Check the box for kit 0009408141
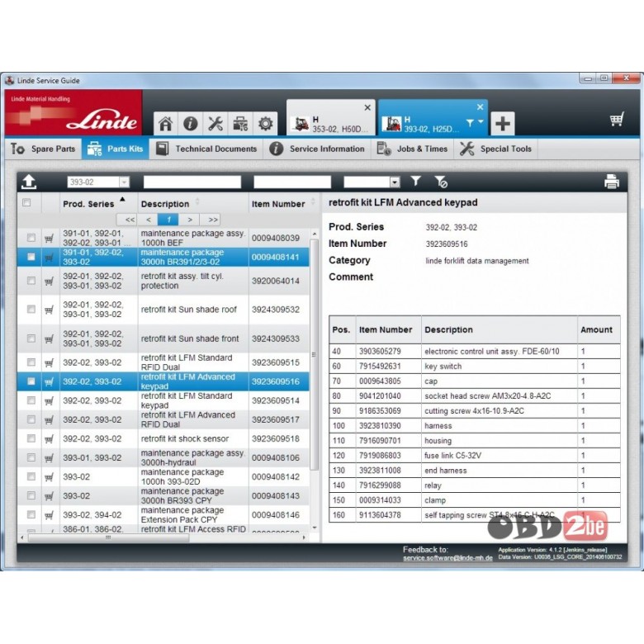The width and height of the screenshot is (644, 644). (31, 257)
